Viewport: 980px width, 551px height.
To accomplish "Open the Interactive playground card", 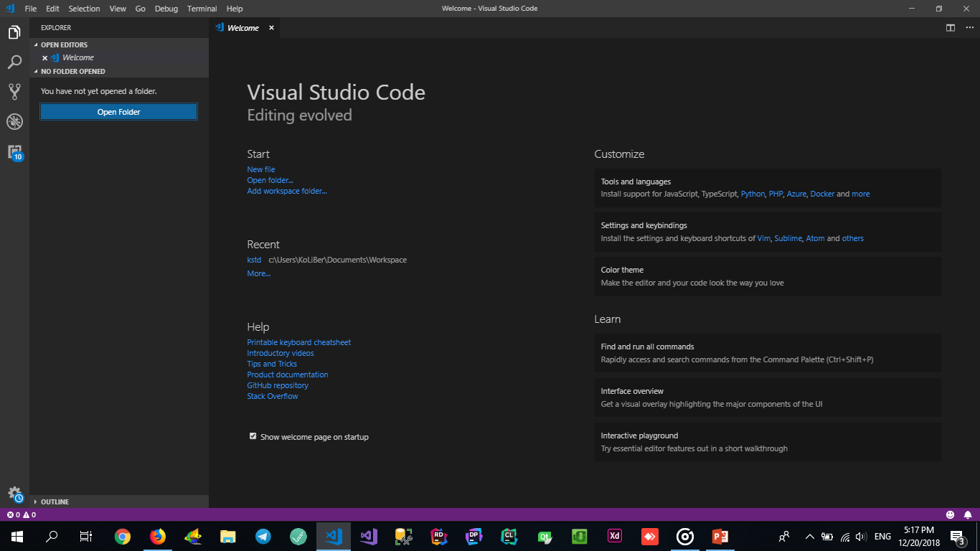I will pos(768,442).
